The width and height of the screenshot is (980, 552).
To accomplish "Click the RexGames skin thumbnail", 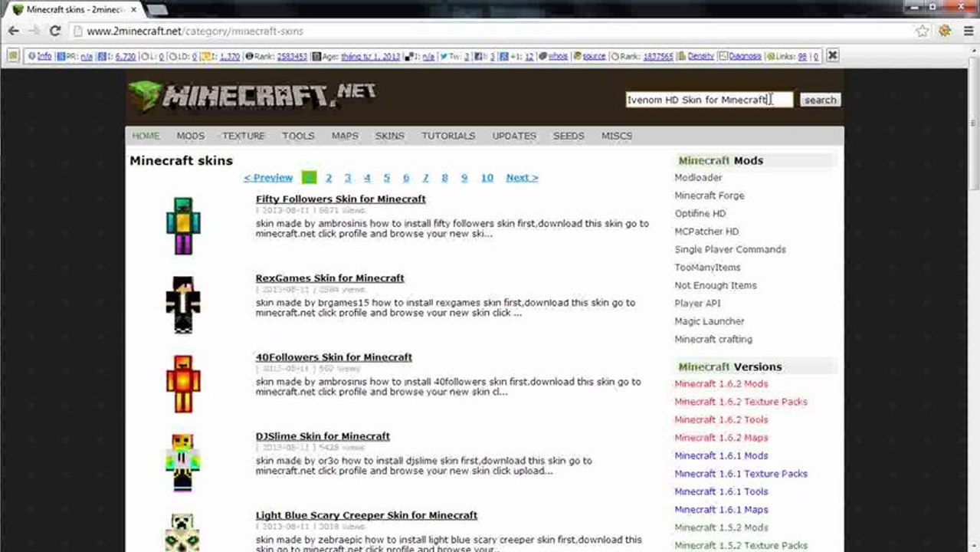I will (182, 304).
